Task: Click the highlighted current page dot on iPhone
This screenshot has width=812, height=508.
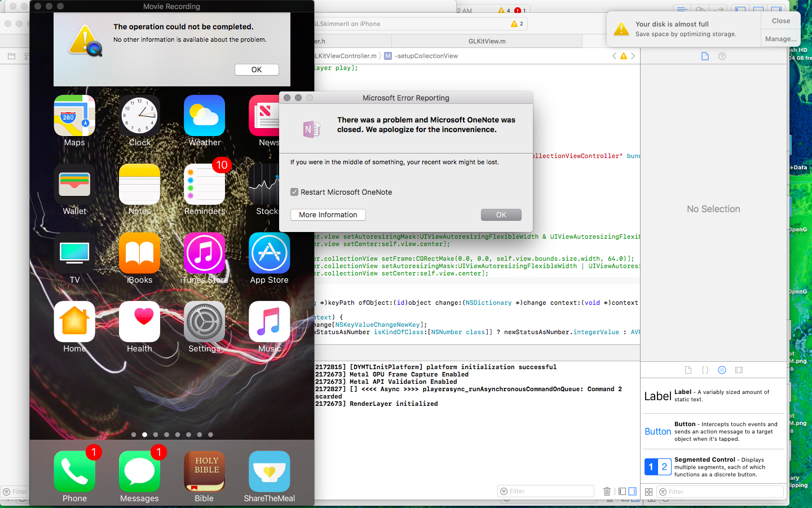Action: tap(145, 435)
